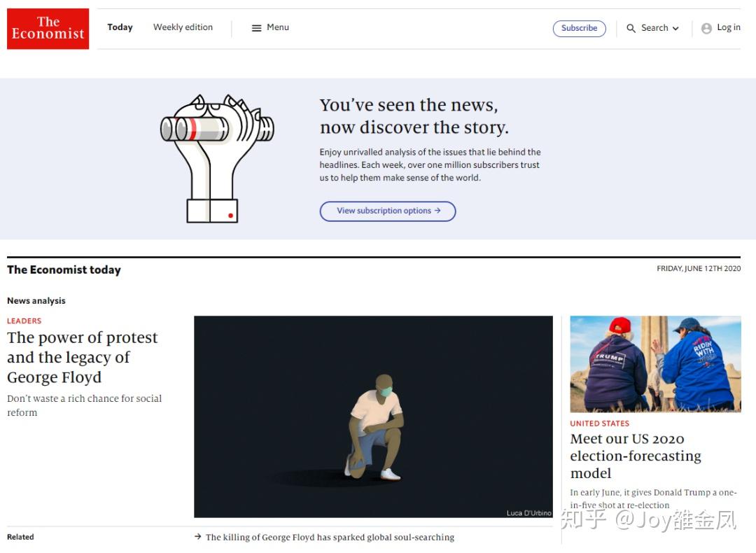Open the Today tab
The height and width of the screenshot is (553, 756).
(x=120, y=27)
